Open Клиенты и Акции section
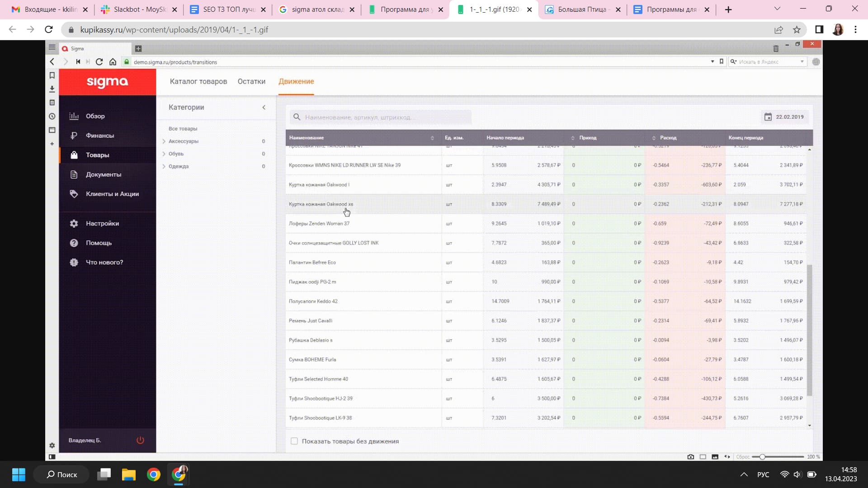This screenshot has height=488, width=868. [x=112, y=194]
